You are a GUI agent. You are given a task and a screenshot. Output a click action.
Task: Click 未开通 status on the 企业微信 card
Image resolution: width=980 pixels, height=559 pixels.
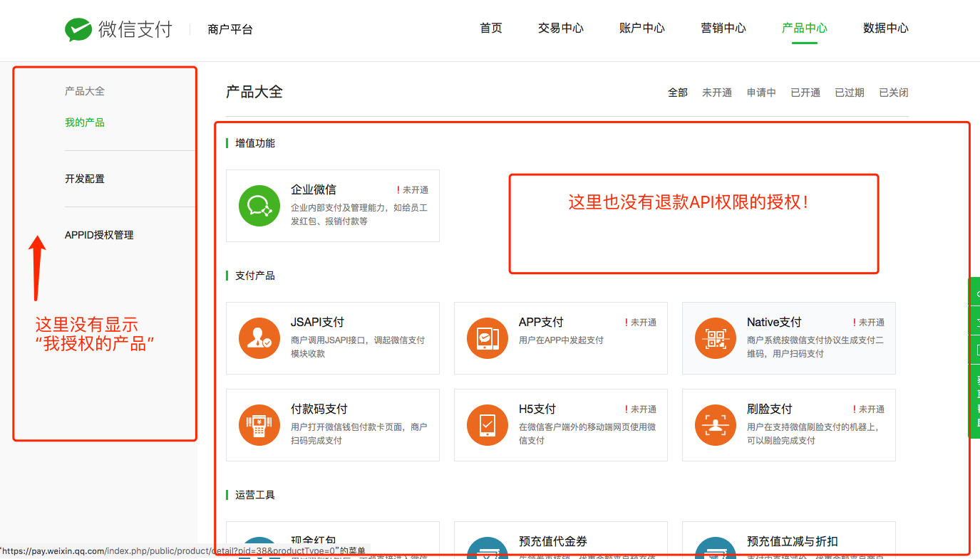tap(413, 190)
